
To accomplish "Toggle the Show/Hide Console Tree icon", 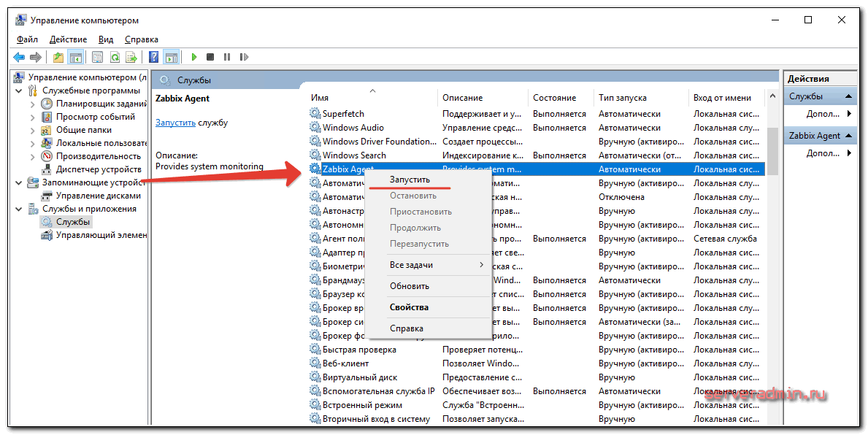I will [75, 57].
